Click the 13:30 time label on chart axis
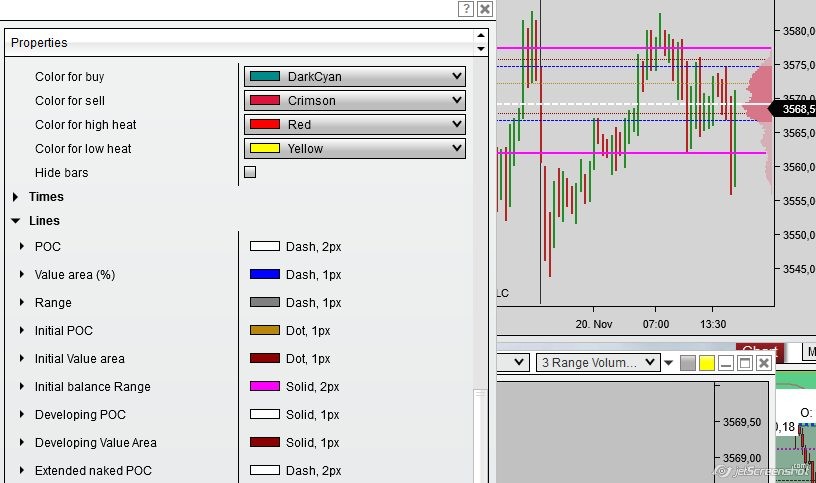Viewport: 816px width, 483px height. tap(712, 324)
